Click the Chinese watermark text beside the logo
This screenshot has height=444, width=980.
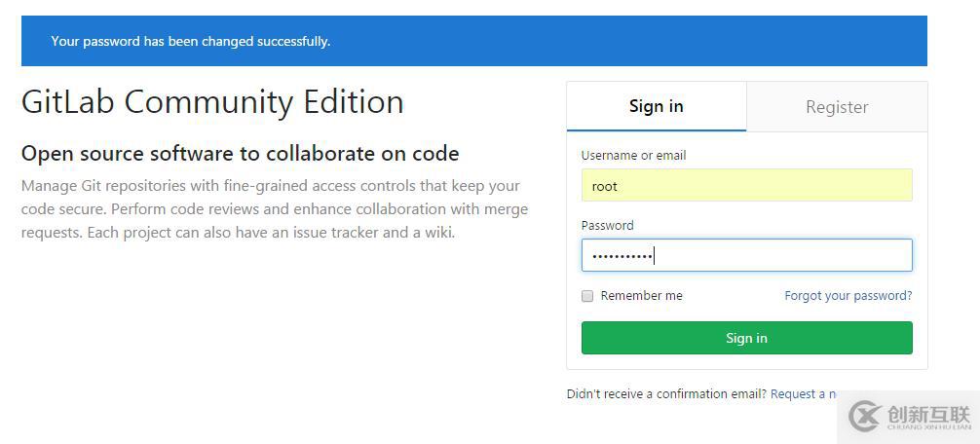tap(928, 413)
